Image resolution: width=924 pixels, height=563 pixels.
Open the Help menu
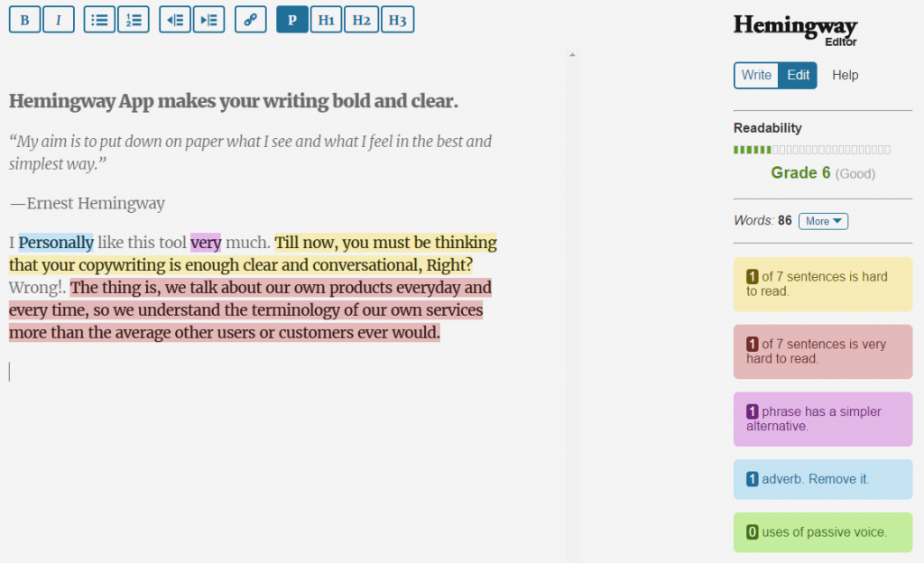[845, 75]
